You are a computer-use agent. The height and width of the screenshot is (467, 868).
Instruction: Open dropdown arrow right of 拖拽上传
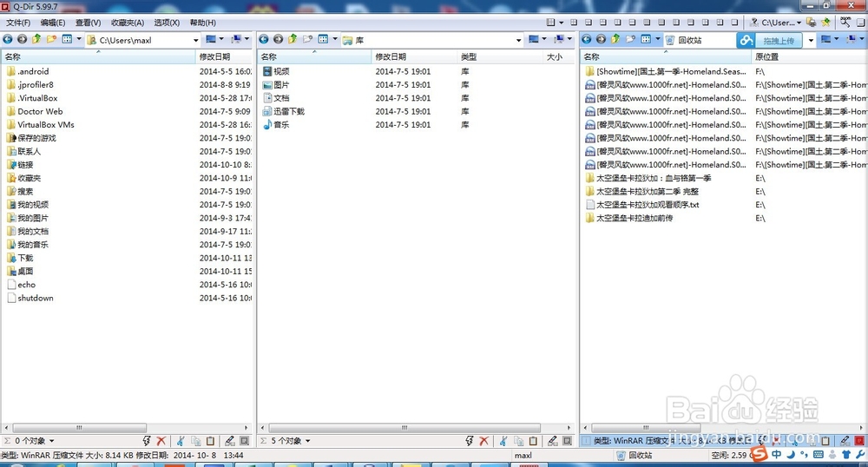[x=811, y=41]
